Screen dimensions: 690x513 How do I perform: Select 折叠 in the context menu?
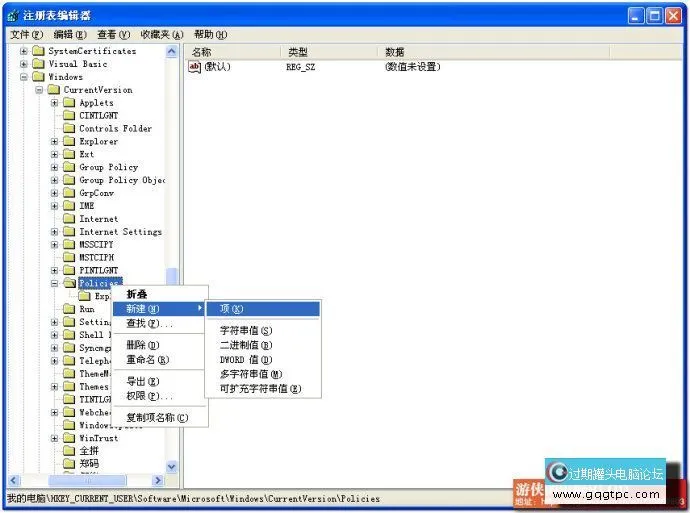pos(159,294)
